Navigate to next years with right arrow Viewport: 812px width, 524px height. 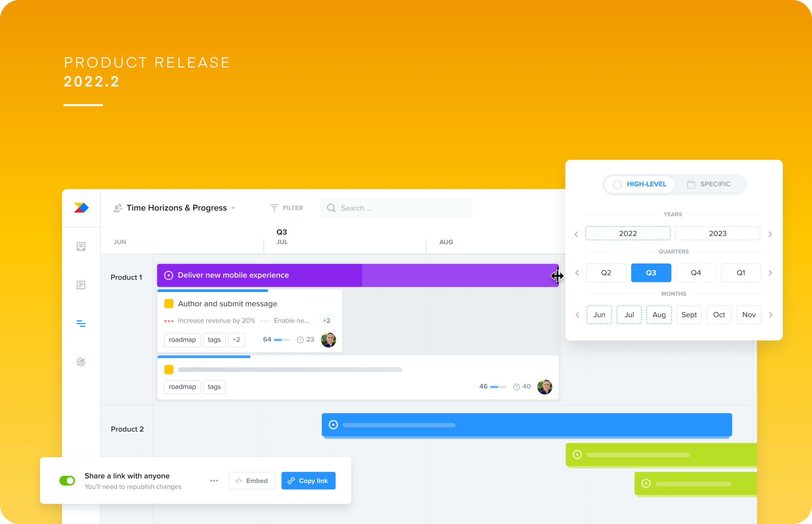(771, 233)
